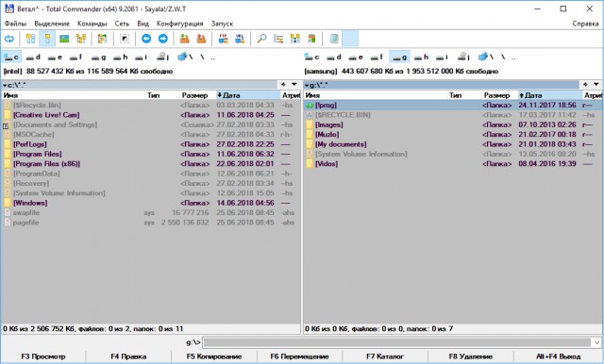This screenshot has width=604, height=364.
Task: Click F5 Копирование button
Action: click(214, 356)
